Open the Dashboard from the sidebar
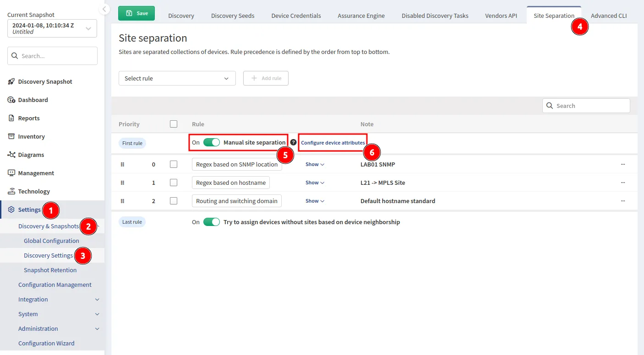 [x=11, y=100]
